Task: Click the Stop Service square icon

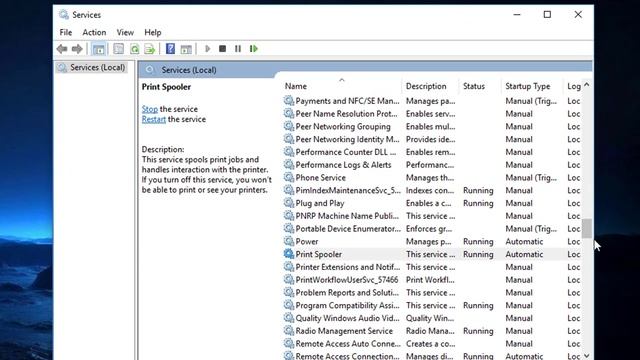Action: pyautogui.click(x=222, y=49)
